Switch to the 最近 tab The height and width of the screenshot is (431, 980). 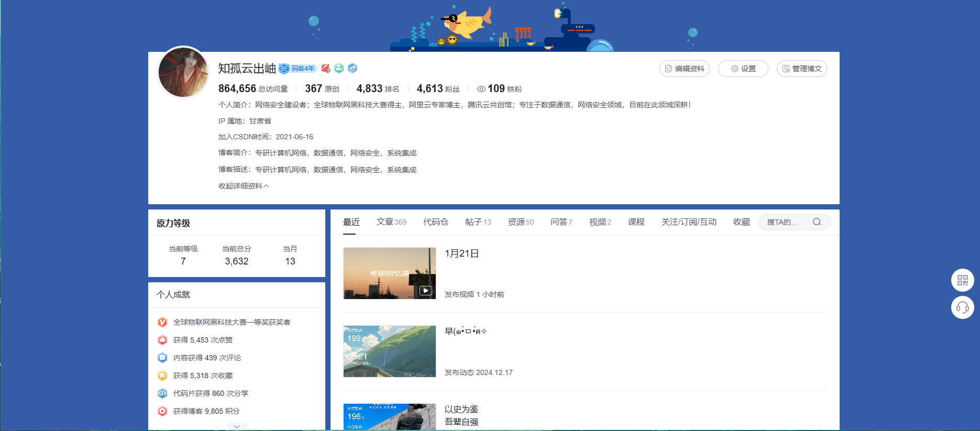click(x=351, y=222)
